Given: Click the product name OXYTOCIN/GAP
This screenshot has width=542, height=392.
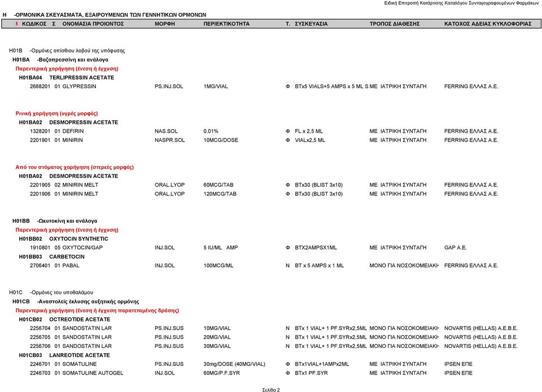Looking at the screenshot, I should point(82,247).
